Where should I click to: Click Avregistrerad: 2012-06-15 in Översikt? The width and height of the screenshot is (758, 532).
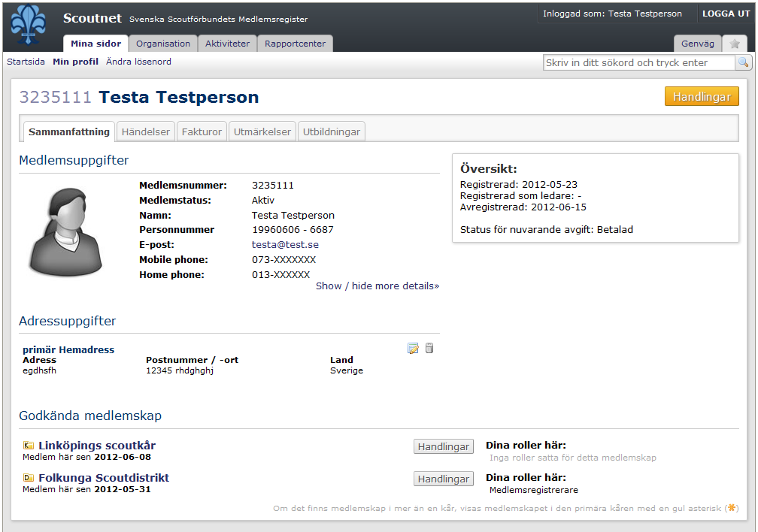[523, 207]
